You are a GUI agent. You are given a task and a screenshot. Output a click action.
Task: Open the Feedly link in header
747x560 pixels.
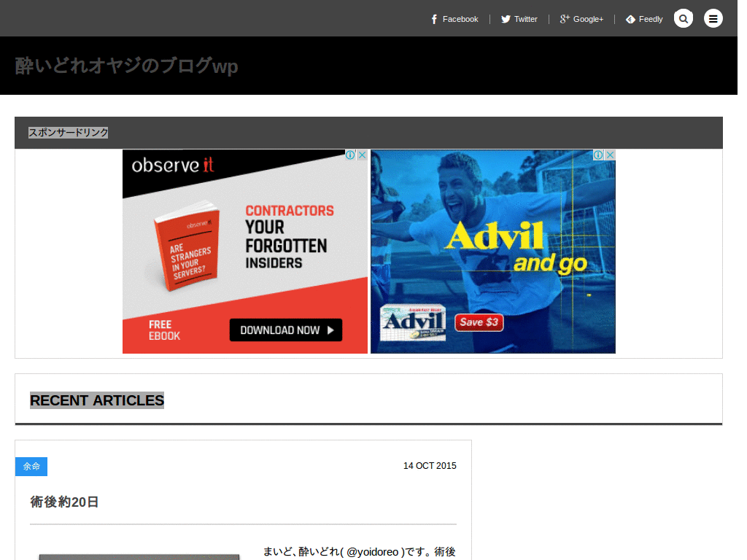tap(644, 19)
